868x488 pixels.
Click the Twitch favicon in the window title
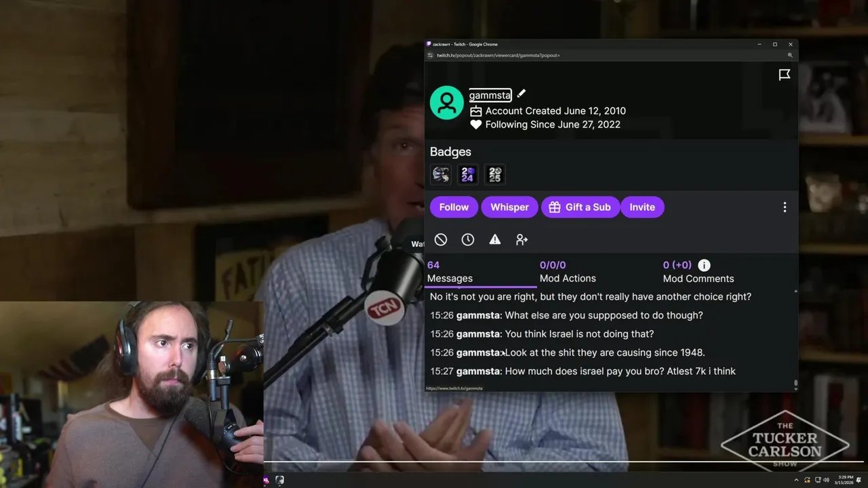click(429, 44)
